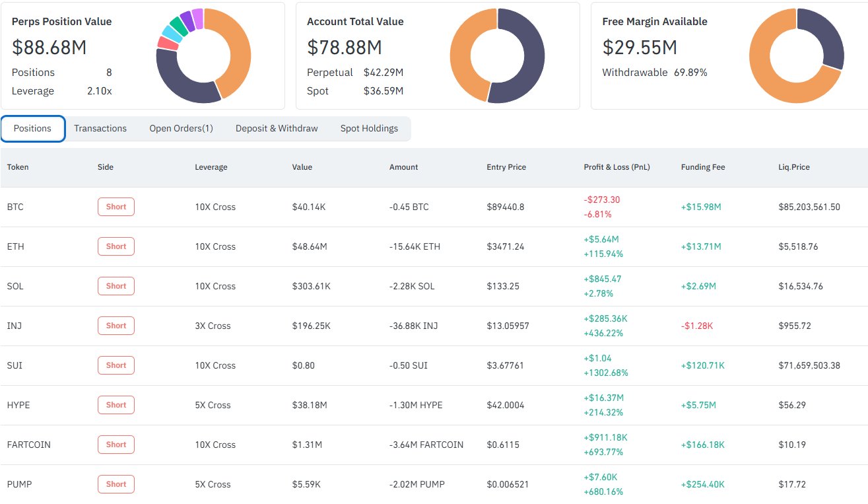
Task: Click the Short badge in HYPE row
Action: [x=116, y=405]
